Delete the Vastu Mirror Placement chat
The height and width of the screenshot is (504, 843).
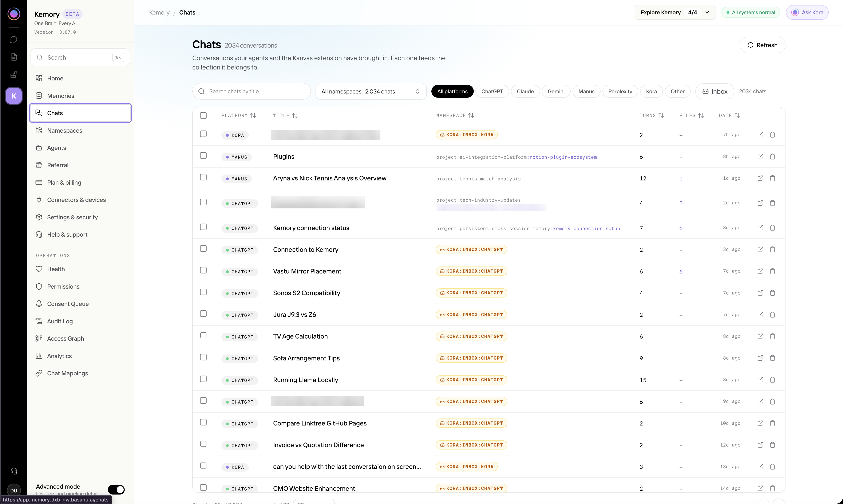pos(772,271)
